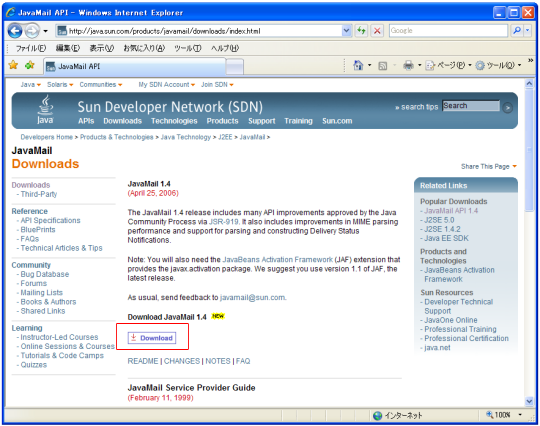Click JavaOne Online under Sun Resources
This screenshot has height=426, width=540.
[451, 320]
